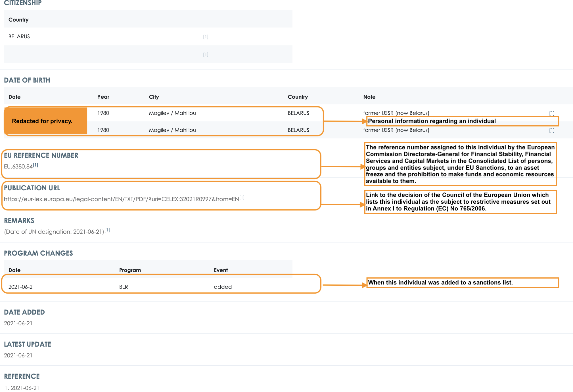Click the Date header in the Program Changes table
The height and width of the screenshot is (392, 573).
[14, 270]
